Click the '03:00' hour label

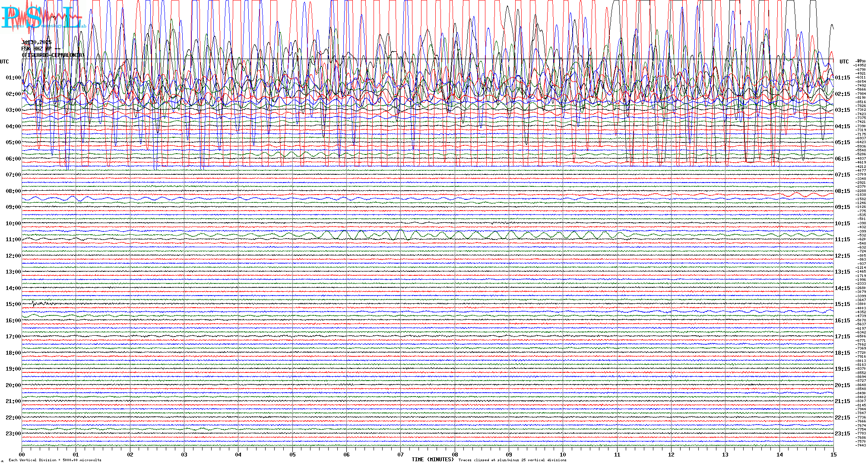pyautogui.click(x=13, y=110)
